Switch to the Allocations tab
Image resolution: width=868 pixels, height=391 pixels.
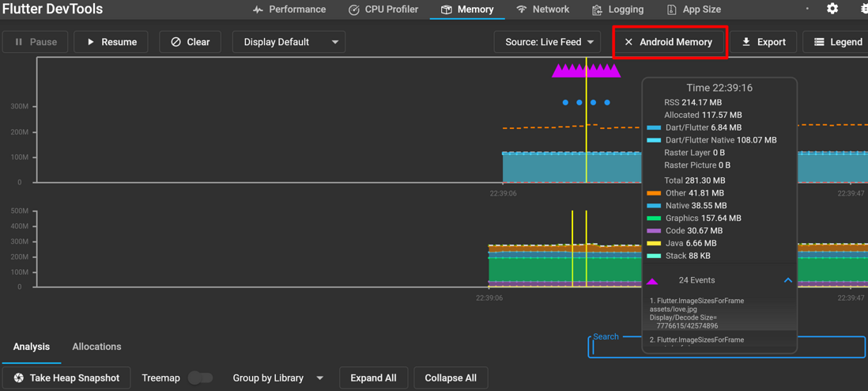pyautogui.click(x=97, y=347)
